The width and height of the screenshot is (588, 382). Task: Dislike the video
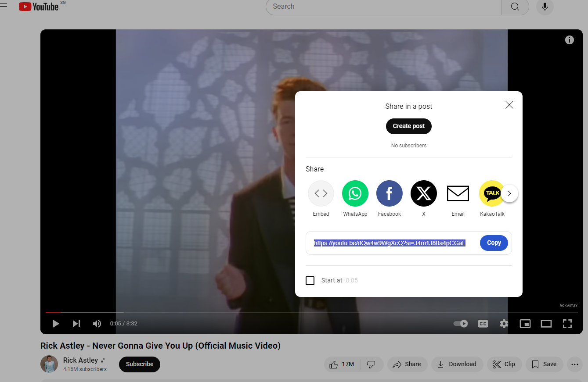(372, 364)
